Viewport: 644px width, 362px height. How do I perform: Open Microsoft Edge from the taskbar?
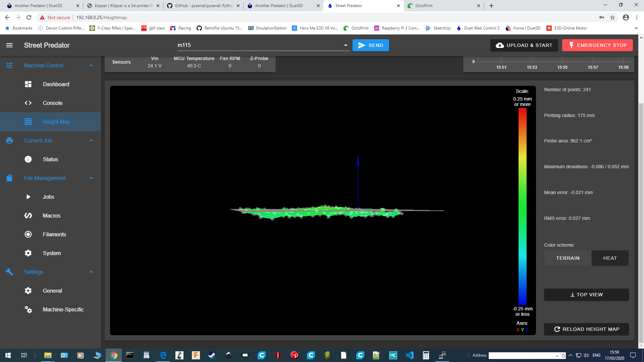click(x=163, y=355)
